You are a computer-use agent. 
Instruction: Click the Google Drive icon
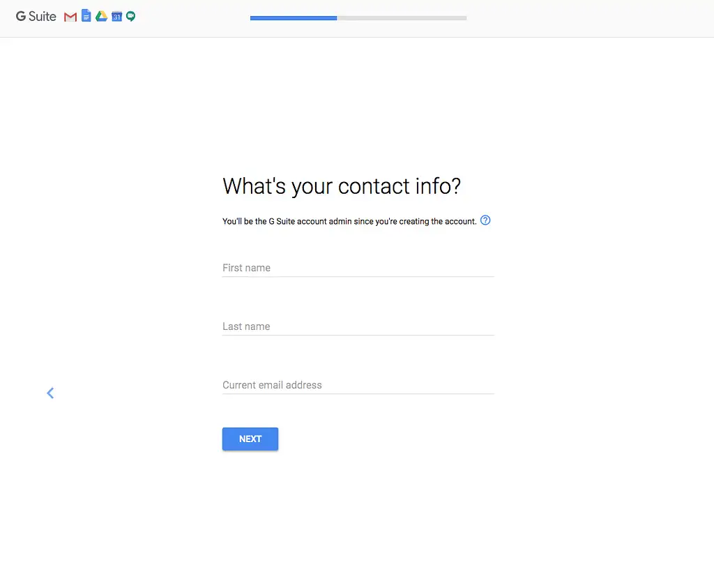(101, 17)
